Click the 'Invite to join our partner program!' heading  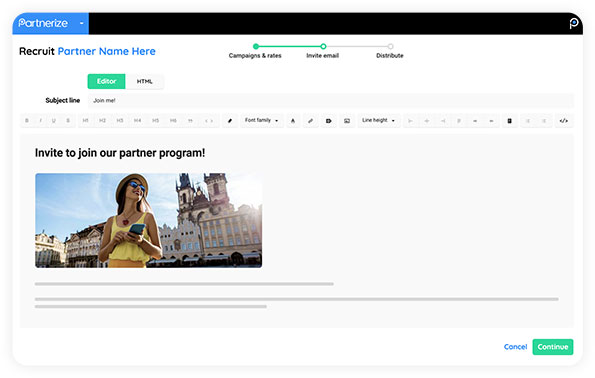[120, 153]
